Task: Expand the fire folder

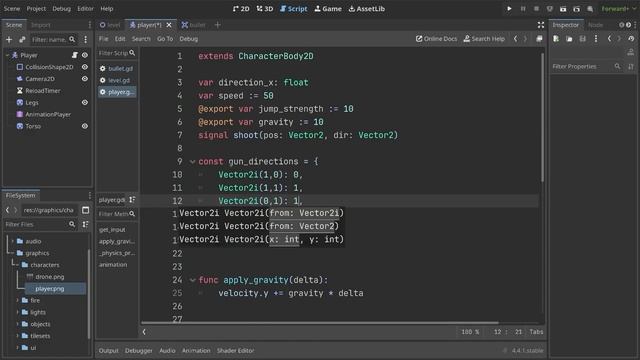Action: 18,300
